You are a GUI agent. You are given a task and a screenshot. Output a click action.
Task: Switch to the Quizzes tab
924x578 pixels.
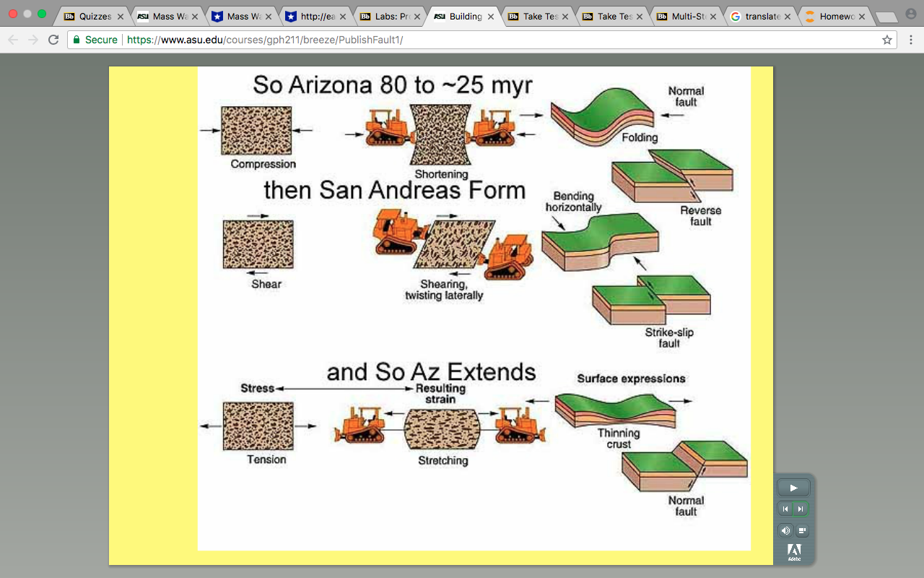pos(92,16)
